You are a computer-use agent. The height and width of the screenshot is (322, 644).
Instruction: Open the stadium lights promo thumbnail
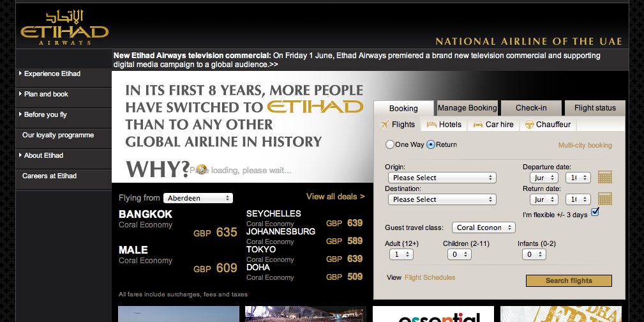tap(306, 314)
